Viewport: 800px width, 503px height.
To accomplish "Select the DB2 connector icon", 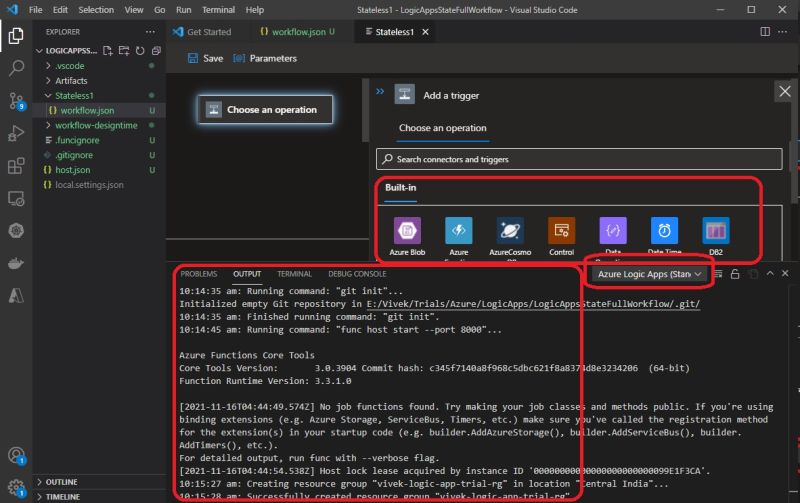I will click(716, 231).
